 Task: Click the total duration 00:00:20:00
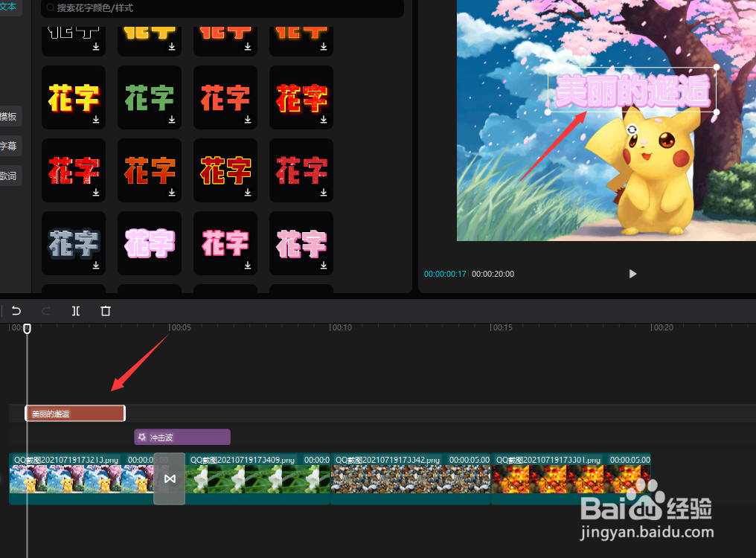[493, 274]
